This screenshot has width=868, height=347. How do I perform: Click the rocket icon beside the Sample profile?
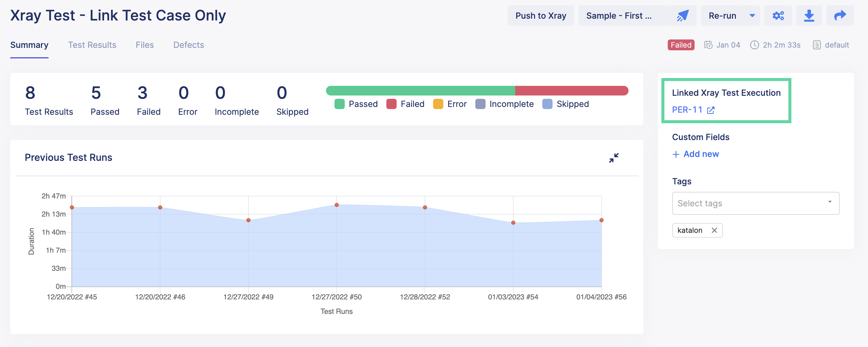(683, 15)
